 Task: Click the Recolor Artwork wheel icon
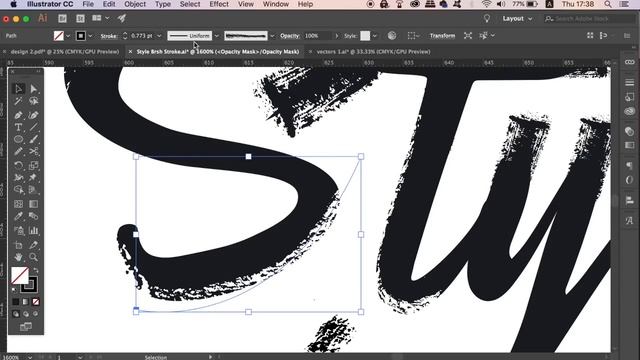pos(392,36)
